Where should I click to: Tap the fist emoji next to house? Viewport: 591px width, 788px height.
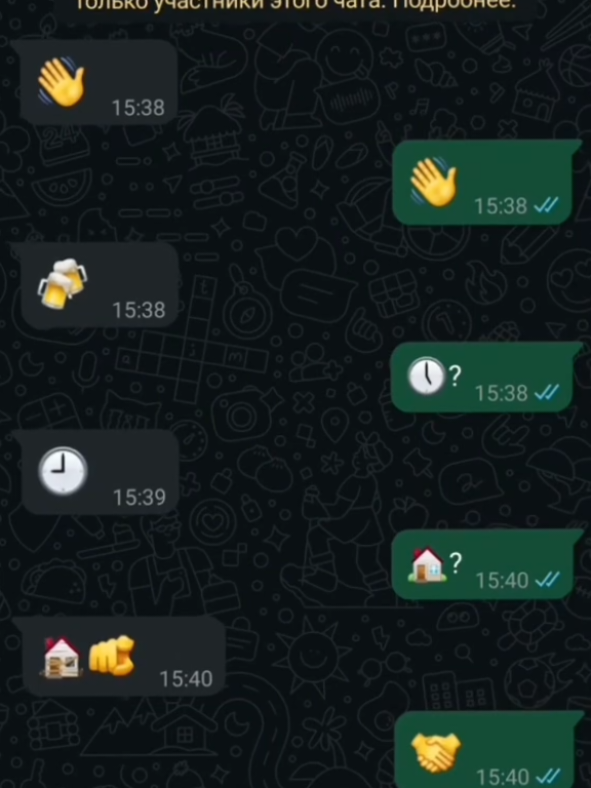[x=112, y=656]
